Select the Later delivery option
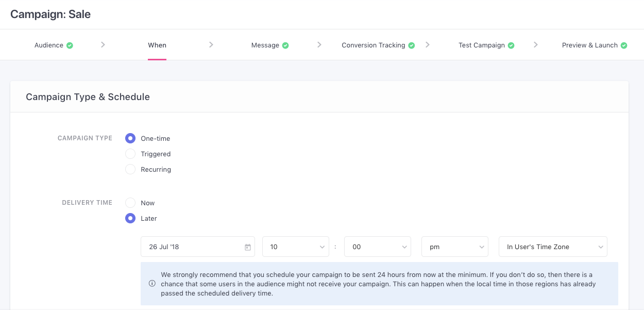This screenshot has width=644, height=310. [130, 218]
